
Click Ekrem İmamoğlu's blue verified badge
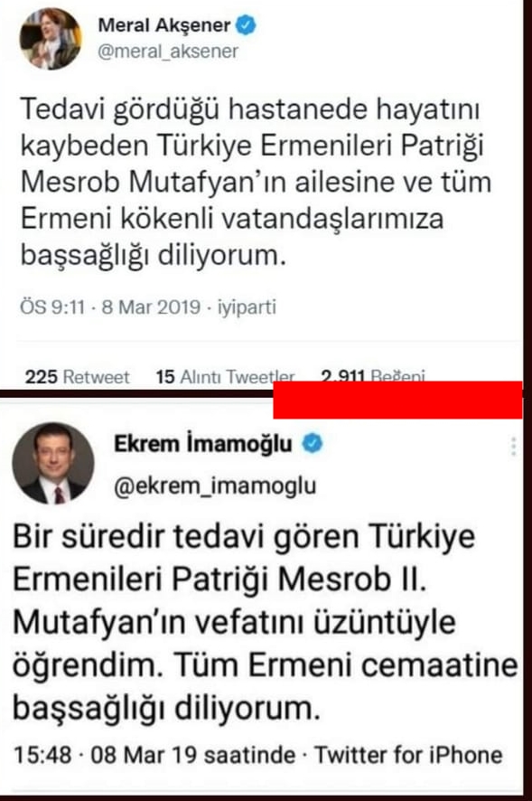point(313,443)
